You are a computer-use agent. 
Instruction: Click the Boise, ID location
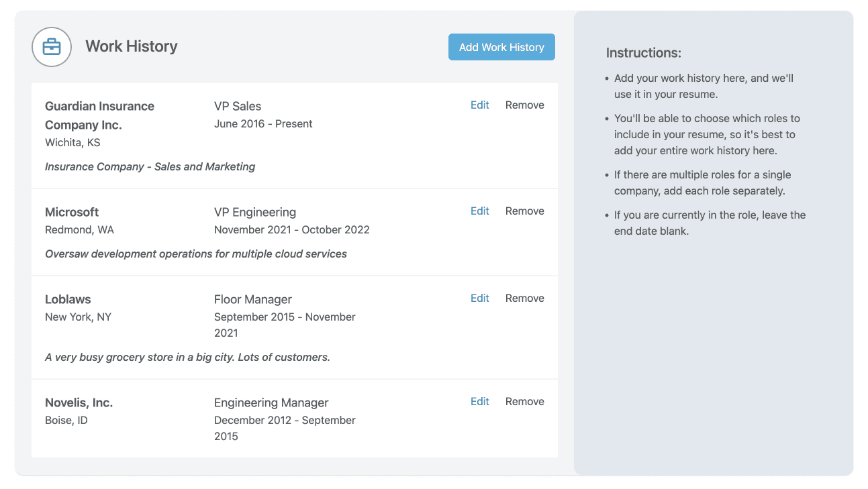coord(66,421)
